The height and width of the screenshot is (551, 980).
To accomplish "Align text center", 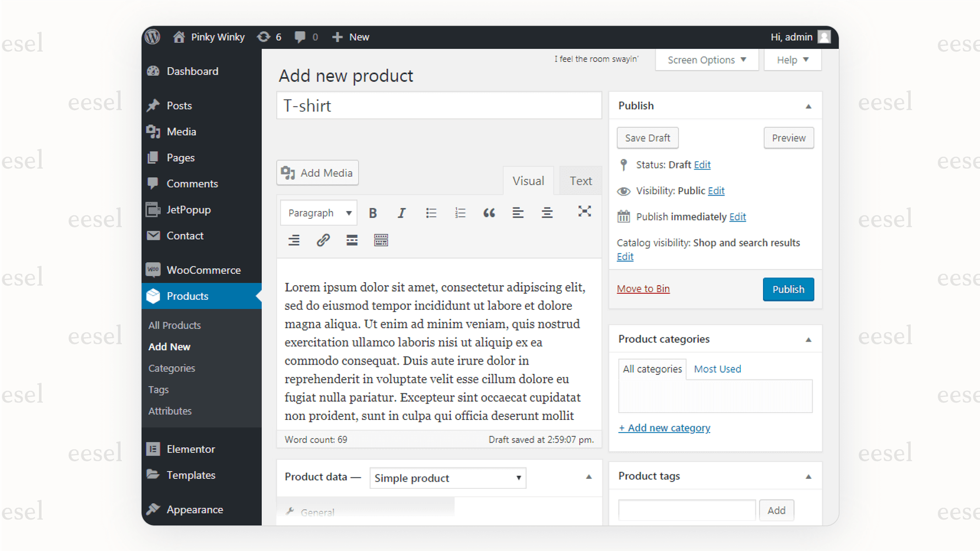I will tap(547, 212).
